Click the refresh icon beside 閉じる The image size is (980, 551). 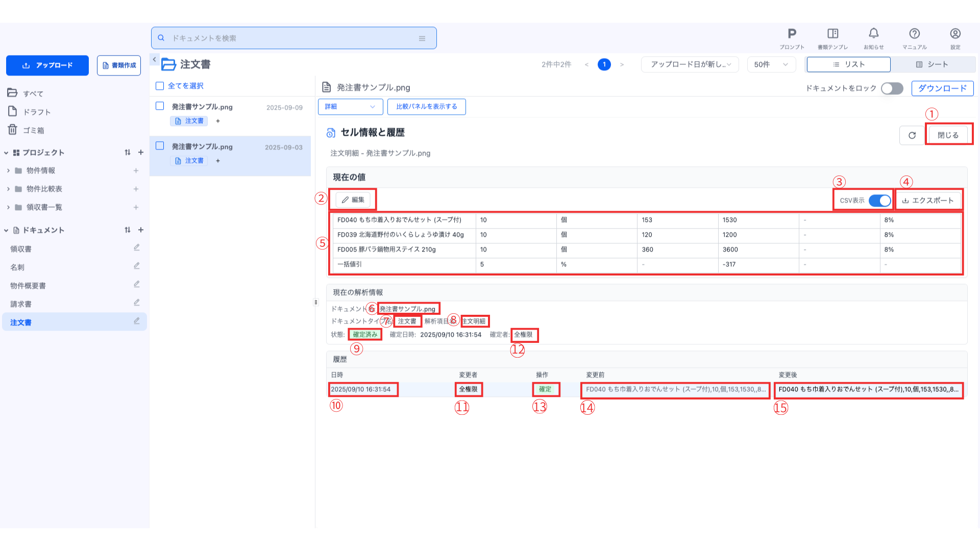912,135
